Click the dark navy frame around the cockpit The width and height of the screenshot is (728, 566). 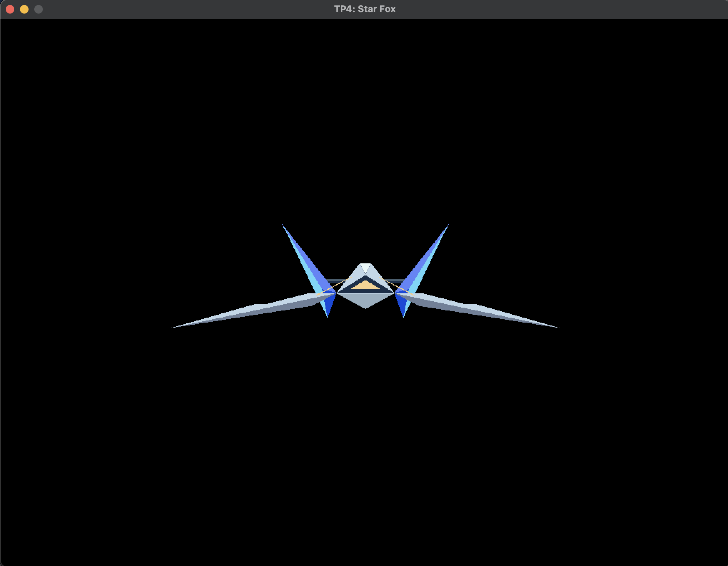tap(365, 292)
